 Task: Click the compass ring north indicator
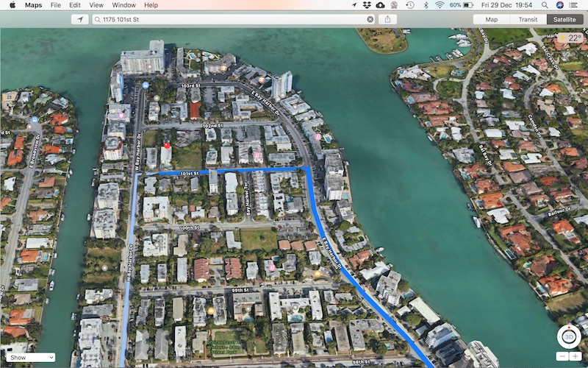point(568,326)
